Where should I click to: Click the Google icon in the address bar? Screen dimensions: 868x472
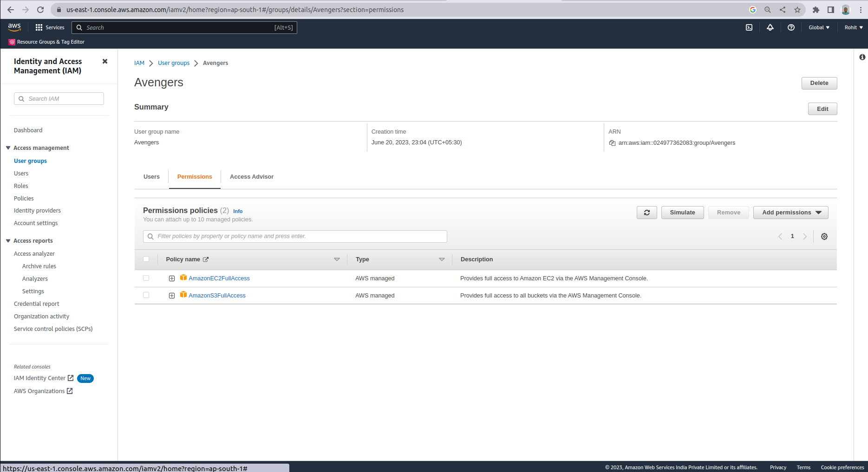click(753, 10)
